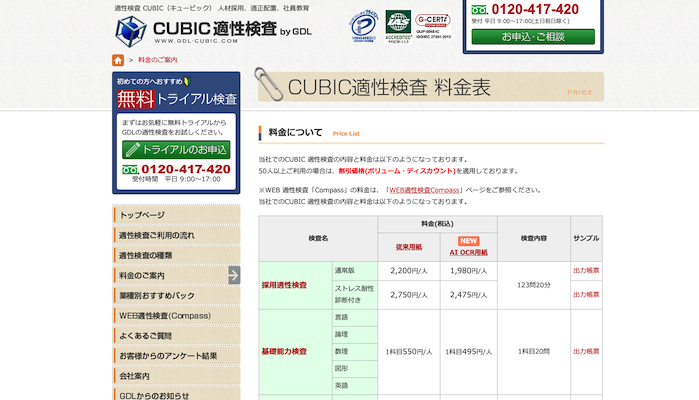Click the 料金について section heading
699x400 pixels.
295,132
